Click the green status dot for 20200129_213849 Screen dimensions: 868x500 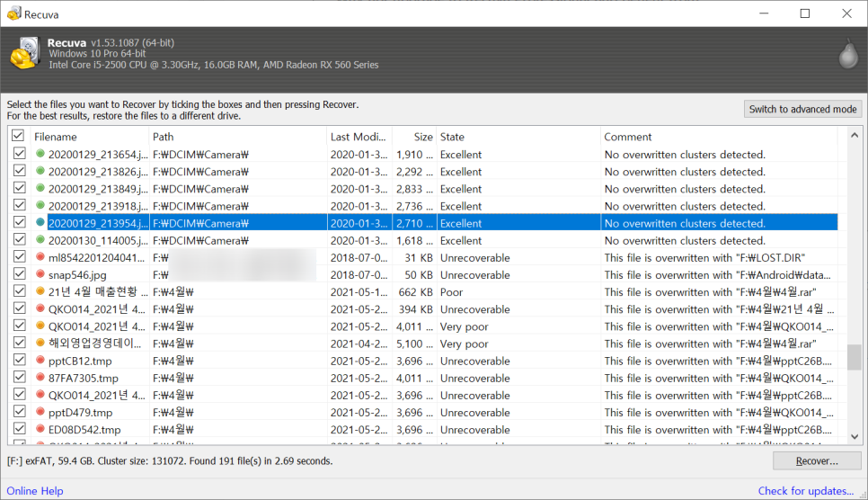tap(40, 189)
